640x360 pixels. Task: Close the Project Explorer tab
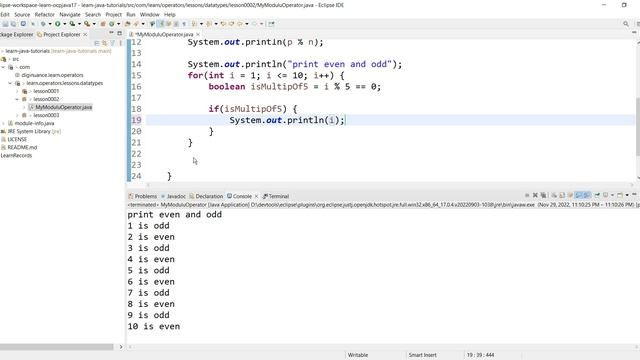click(x=85, y=35)
